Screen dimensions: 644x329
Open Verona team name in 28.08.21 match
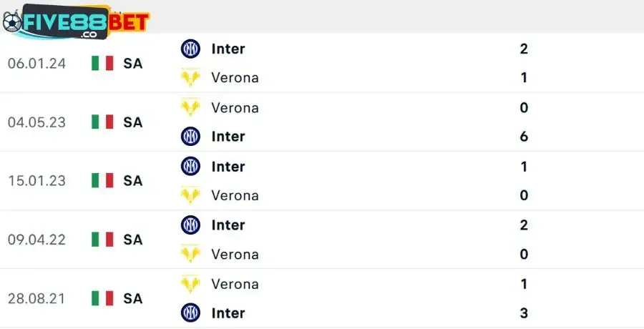[x=235, y=284]
